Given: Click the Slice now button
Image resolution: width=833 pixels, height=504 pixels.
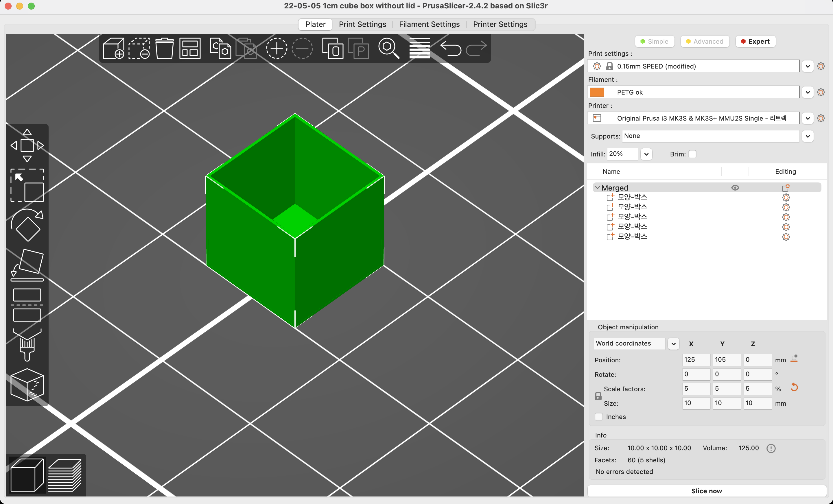Looking at the screenshot, I should tap(707, 491).
